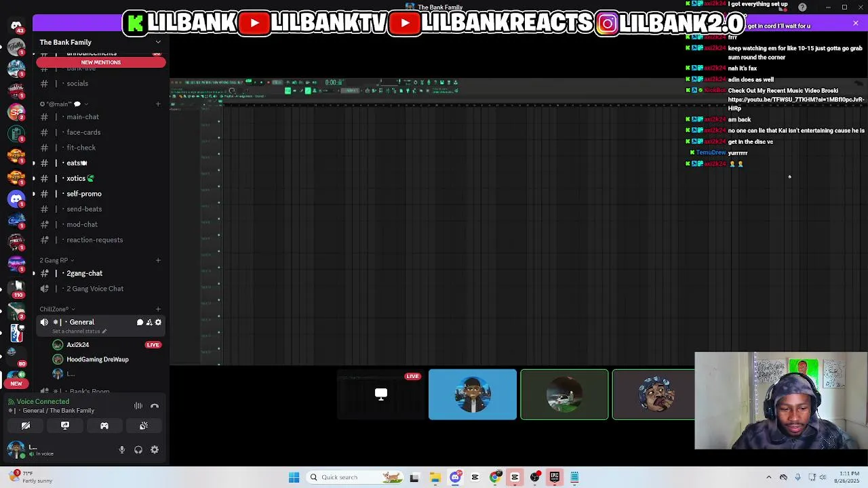Image resolution: width=868 pixels, height=488 pixels.
Task: Join 2 Gang Voice Chat channel
Action: tap(100, 289)
